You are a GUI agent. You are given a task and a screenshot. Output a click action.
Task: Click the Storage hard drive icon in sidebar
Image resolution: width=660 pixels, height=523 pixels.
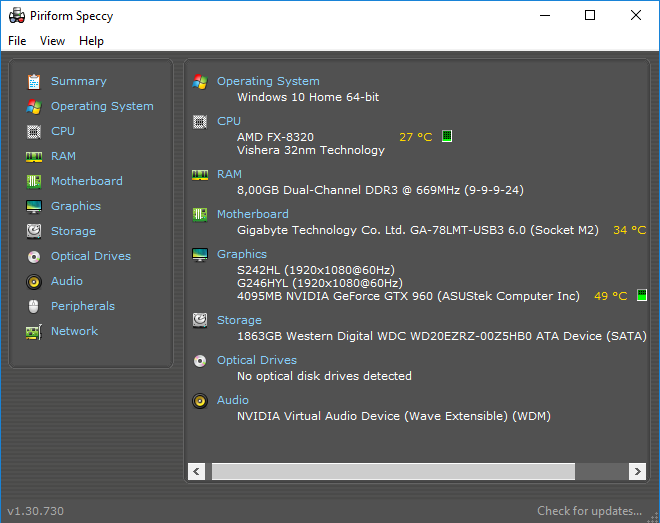tap(34, 231)
